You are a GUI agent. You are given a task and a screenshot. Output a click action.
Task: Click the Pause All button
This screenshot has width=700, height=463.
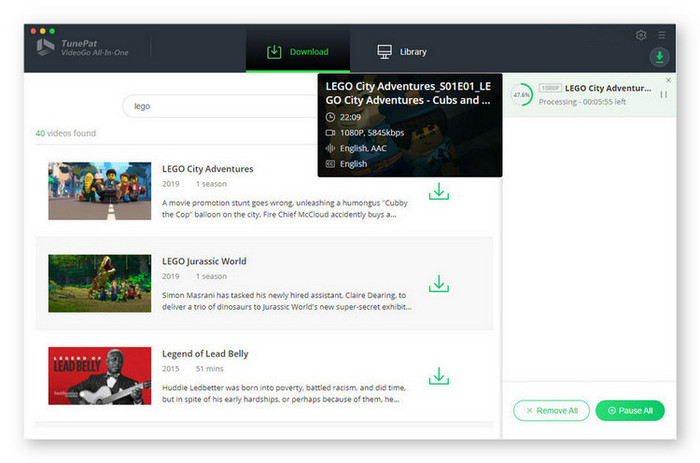coord(630,410)
